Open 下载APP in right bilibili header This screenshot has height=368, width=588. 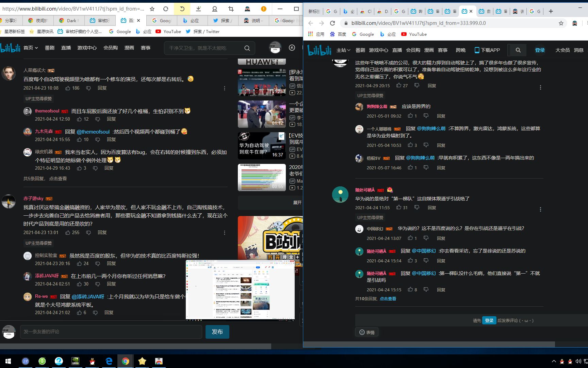tap(487, 50)
